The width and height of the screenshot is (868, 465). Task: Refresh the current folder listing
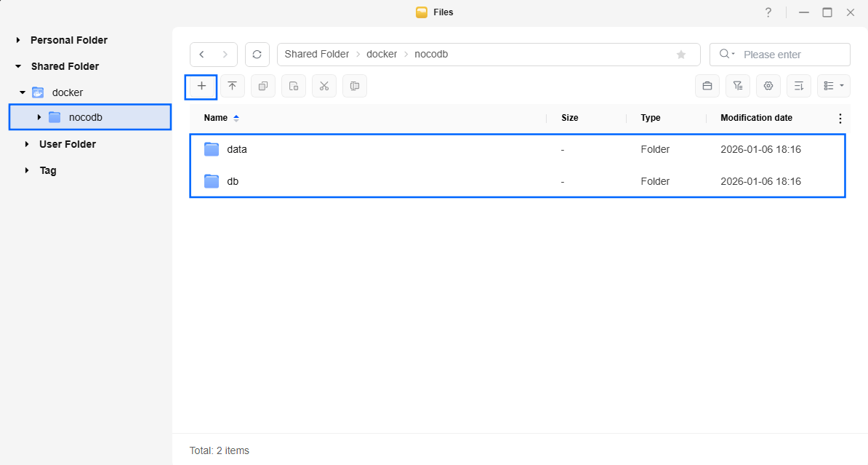pos(257,55)
